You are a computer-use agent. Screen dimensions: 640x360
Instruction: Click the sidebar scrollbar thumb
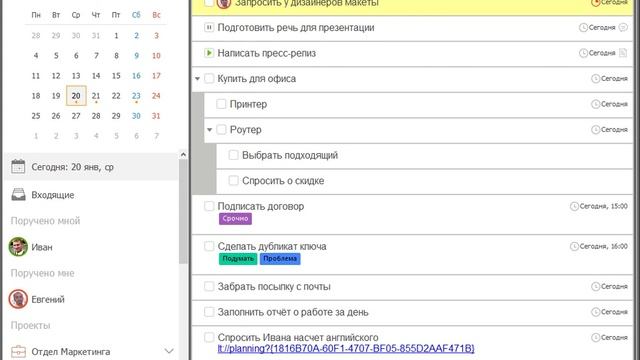click(183, 211)
